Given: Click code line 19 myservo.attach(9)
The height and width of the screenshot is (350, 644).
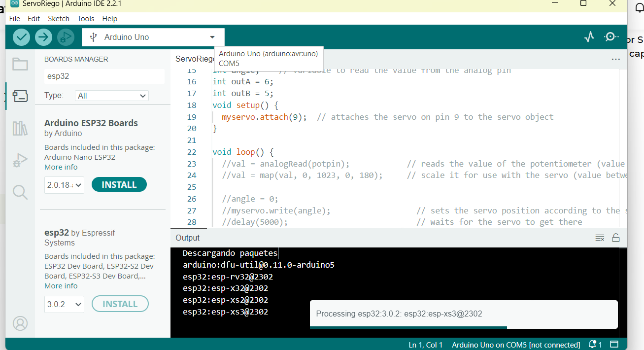Looking at the screenshot, I should pos(387,117).
